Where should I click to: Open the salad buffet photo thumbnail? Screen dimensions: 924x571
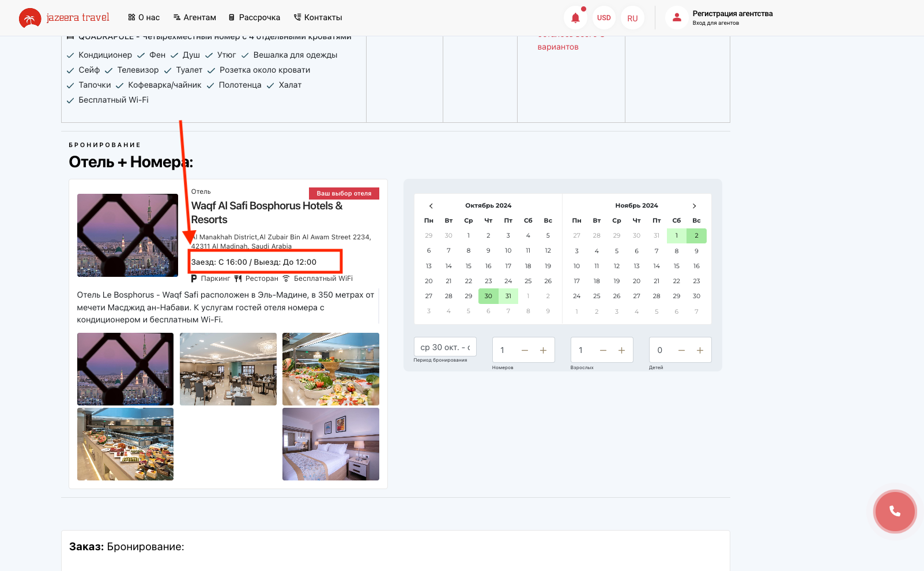(330, 369)
